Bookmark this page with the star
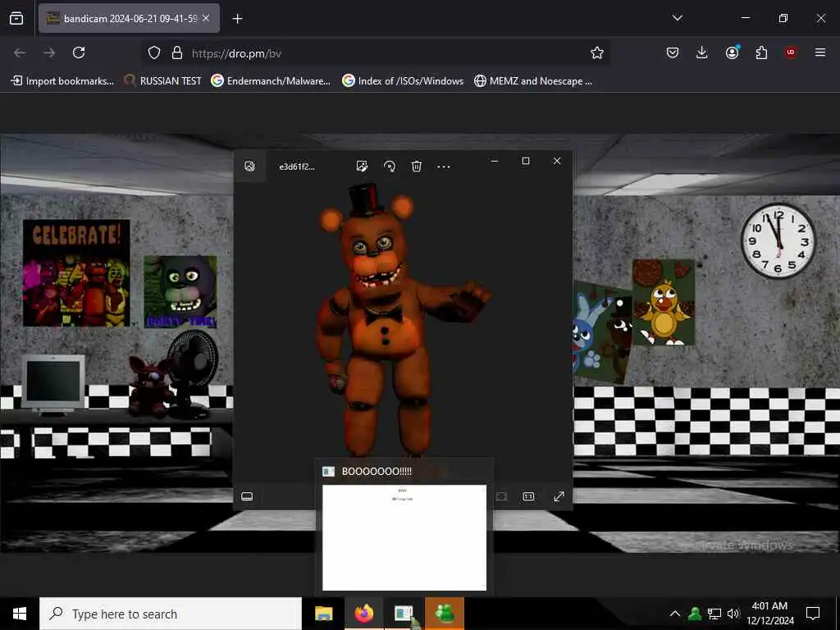Screen dimensions: 840x630 point(597,52)
